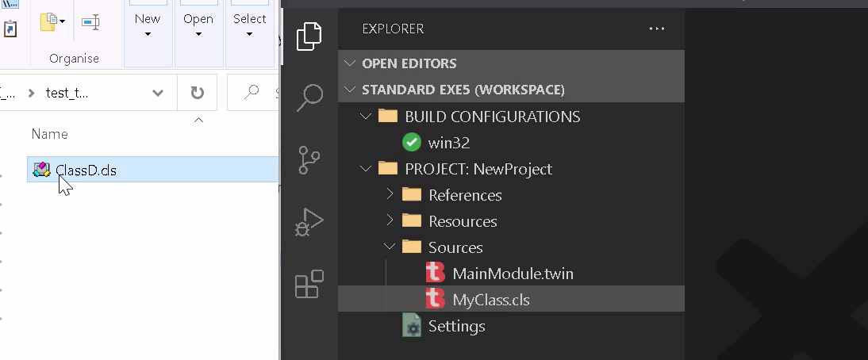
Task: Open the Source Control view icon
Action: click(309, 160)
